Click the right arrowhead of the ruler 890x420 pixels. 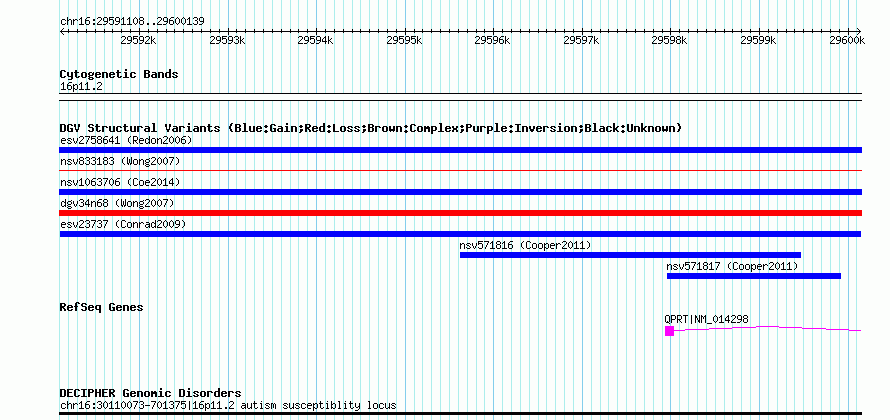tap(859, 31)
